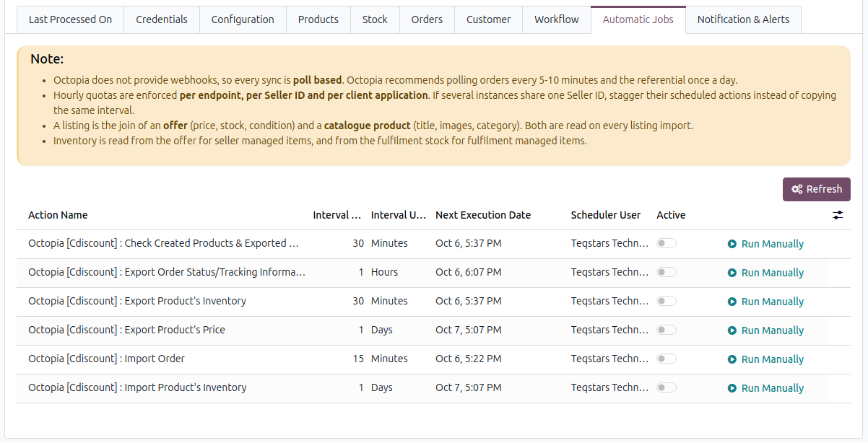Image resolution: width=868 pixels, height=443 pixels.
Task: Sort by the Next Execution Date column
Action: pyautogui.click(x=483, y=215)
